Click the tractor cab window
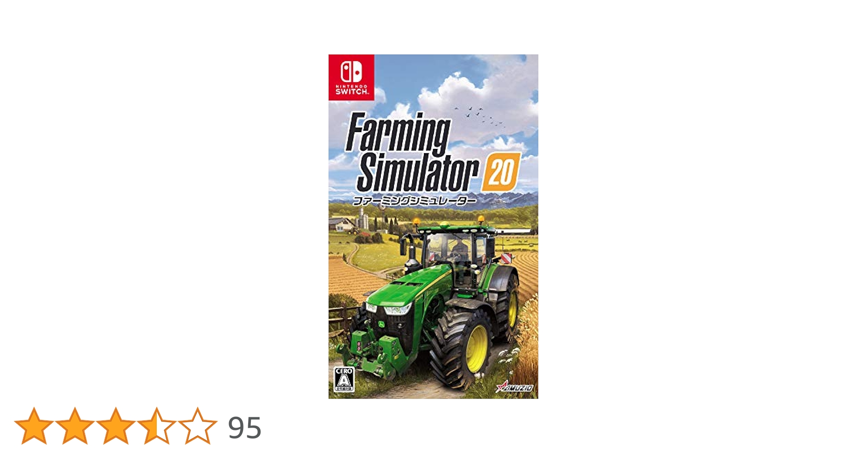Image resolution: width=868 pixels, height=454 pixels. (450, 252)
